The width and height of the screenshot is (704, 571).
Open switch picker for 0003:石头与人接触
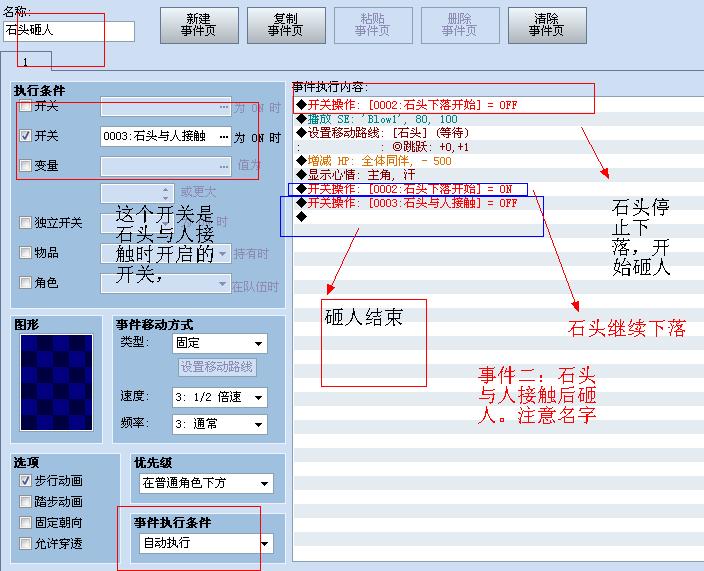click(x=224, y=136)
